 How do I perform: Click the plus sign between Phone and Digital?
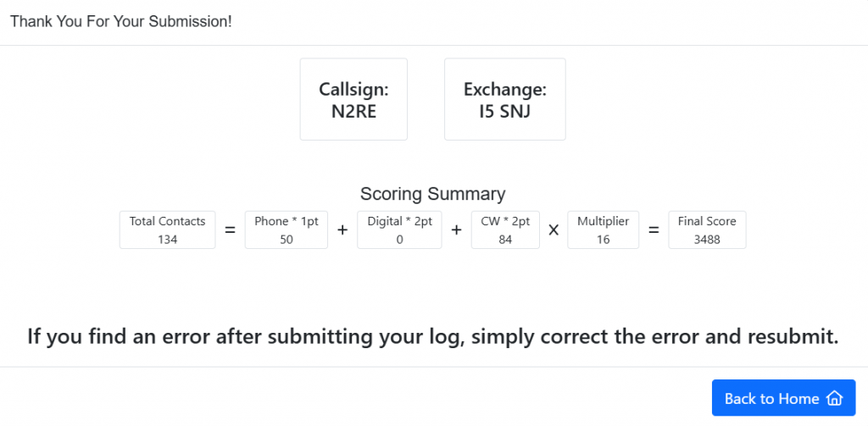point(342,230)
